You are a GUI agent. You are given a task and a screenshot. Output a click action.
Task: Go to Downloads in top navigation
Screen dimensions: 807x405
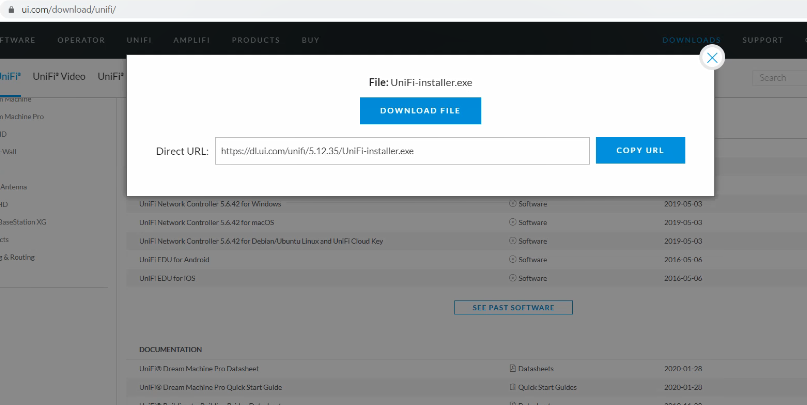click(x=691, y=40)
